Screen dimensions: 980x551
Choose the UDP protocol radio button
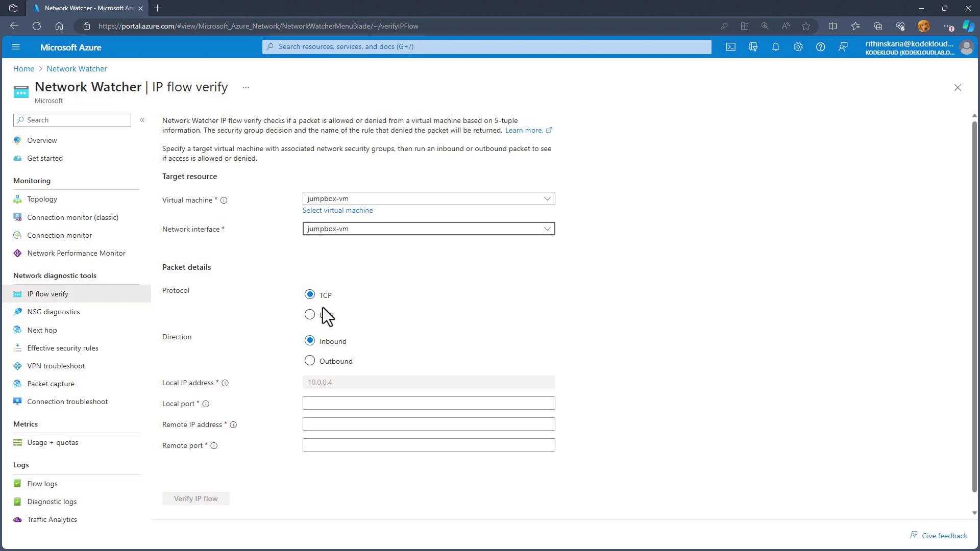pos(310,314)
